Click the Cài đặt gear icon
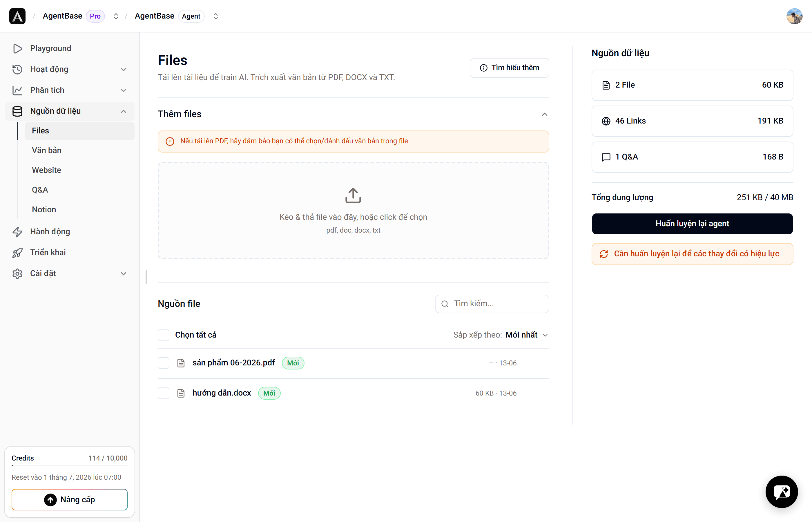The width and height of the screenshot is (812, 522). pyautogui.click(x=17, y=273)
